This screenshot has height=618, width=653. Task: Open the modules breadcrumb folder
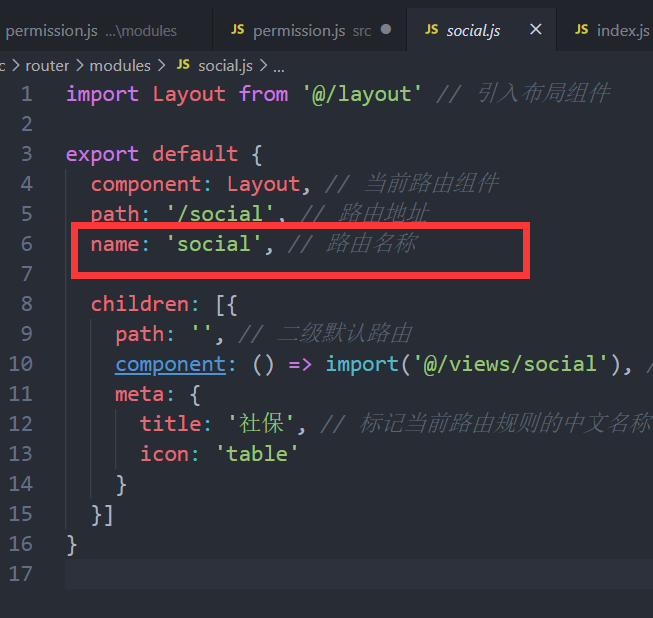(119, 66)
